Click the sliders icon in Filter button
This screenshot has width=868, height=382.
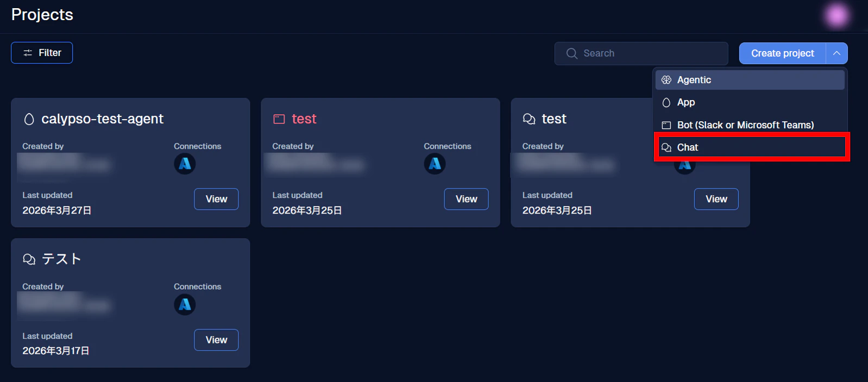point(28,53)
